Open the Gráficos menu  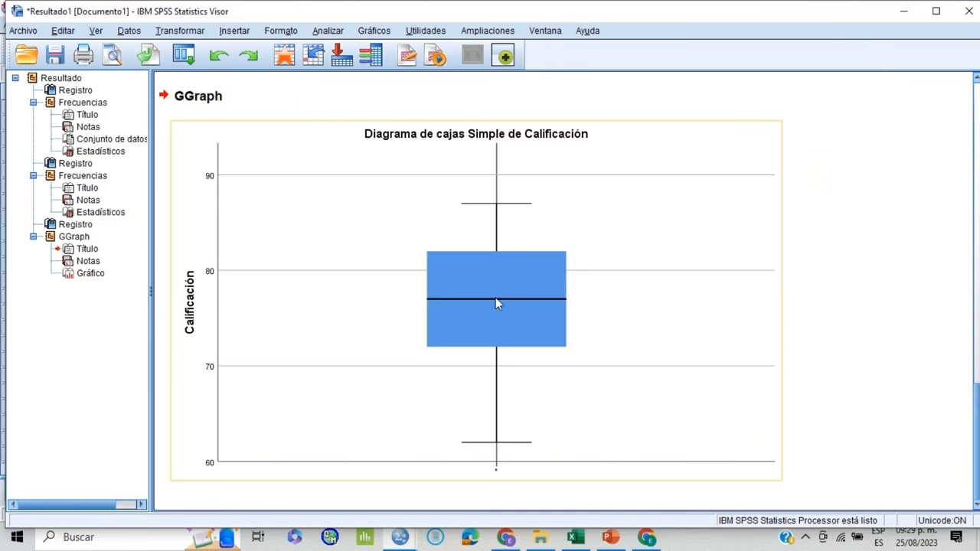pyautogui.click(x=374, y=31)
